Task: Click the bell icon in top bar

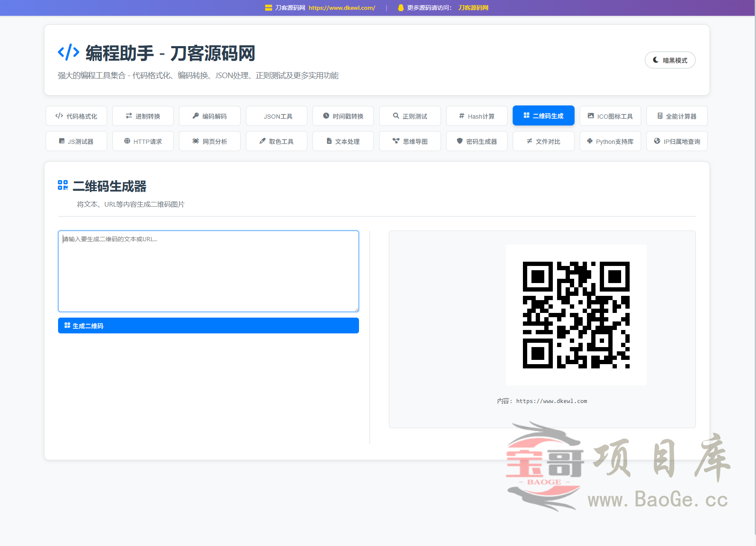Action: click(401, 8)
